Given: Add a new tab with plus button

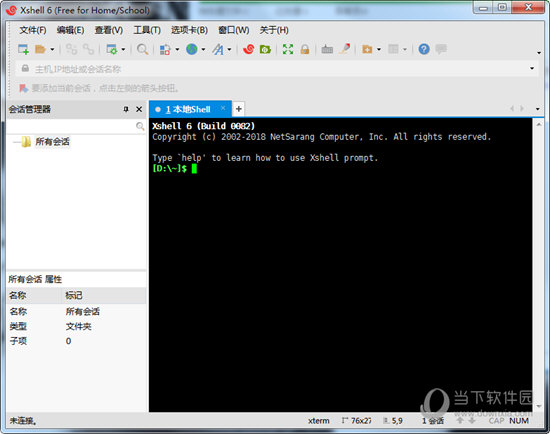Looking at the screenshot, I should click(x=239, y=109).
